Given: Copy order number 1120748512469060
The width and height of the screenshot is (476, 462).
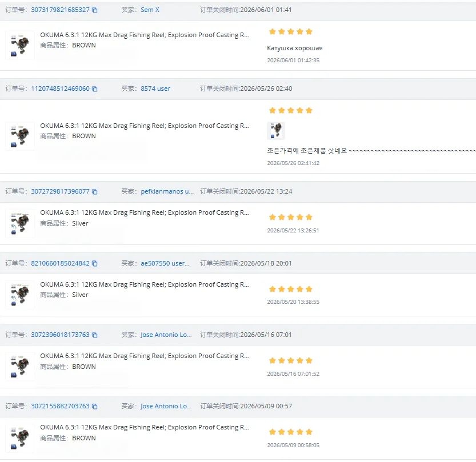Looking at the screenshot, I should pyautogui.click(x=95, y=89).
